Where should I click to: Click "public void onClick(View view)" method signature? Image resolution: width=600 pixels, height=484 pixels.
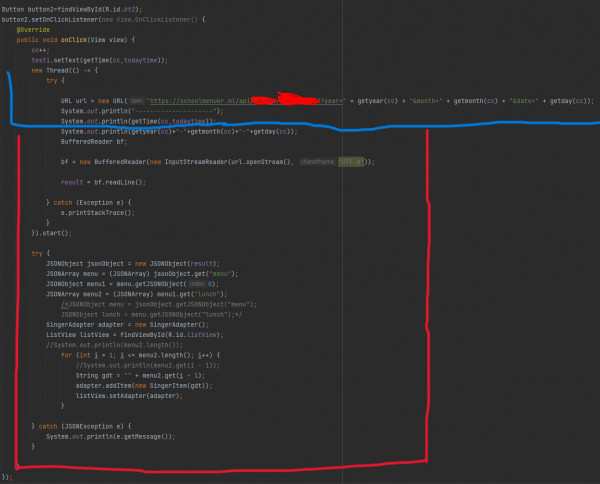(75, 40)
